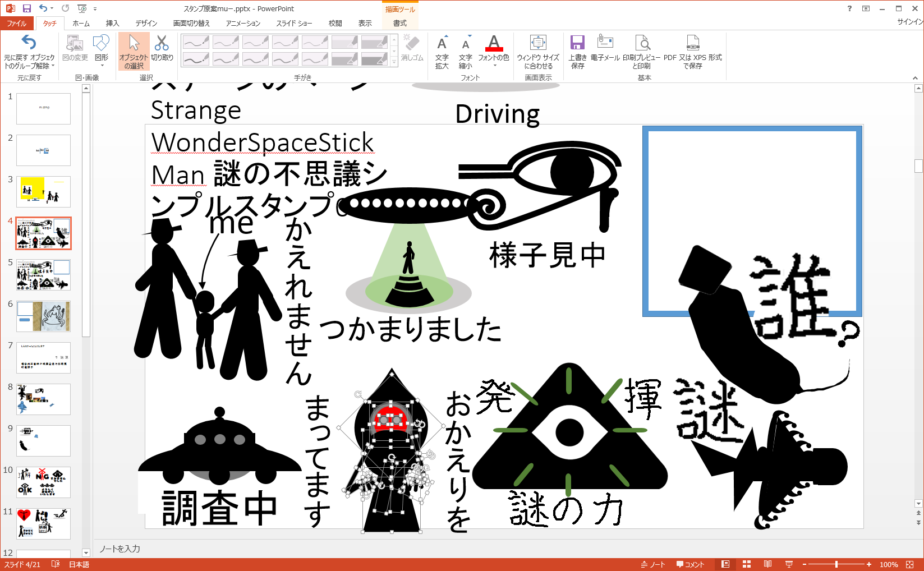The height and width of the screenshot is (571, 924).
Task: Select the オブジェクトの選択 (object select) tool
Action: point(134,51)
